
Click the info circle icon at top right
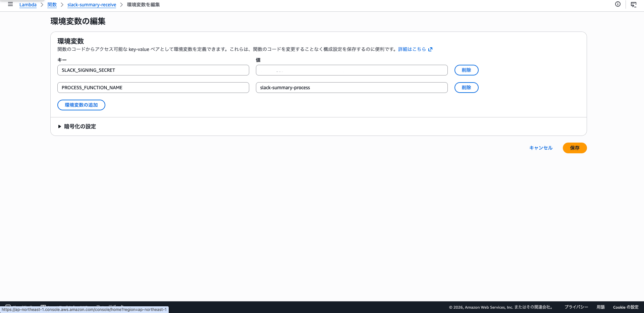(x=618, y=4)
